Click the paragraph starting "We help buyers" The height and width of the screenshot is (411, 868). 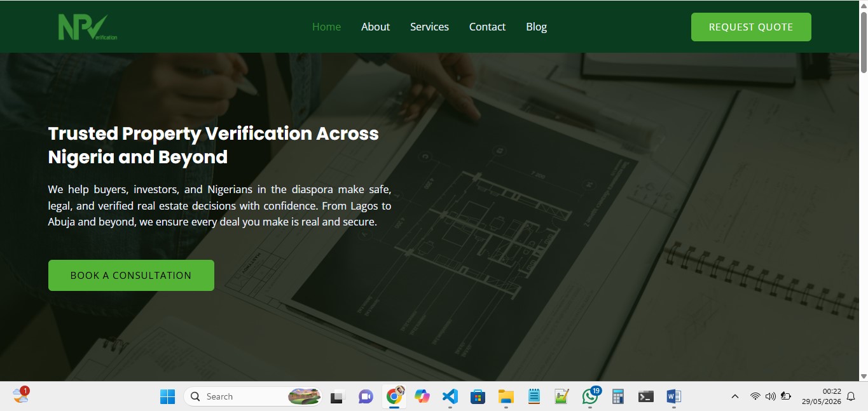point(219,206)
